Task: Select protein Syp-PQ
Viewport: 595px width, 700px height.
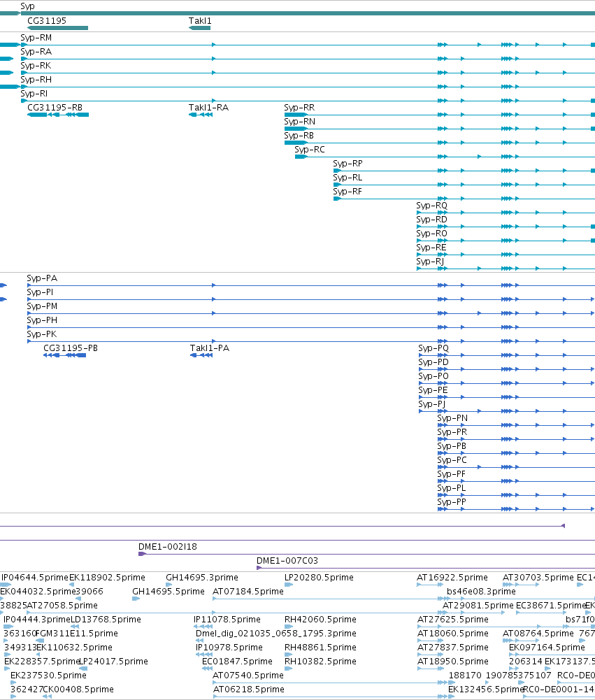Action: 433,348
